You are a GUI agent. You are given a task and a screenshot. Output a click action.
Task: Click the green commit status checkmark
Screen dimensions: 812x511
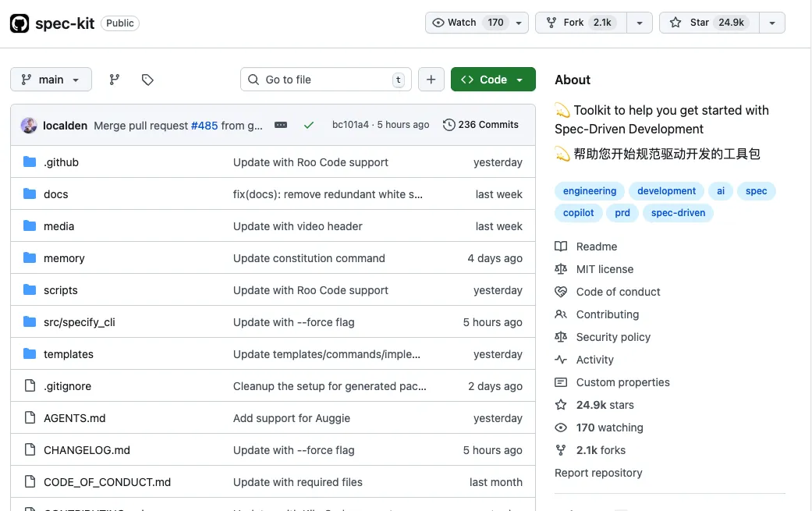(309, 125)
